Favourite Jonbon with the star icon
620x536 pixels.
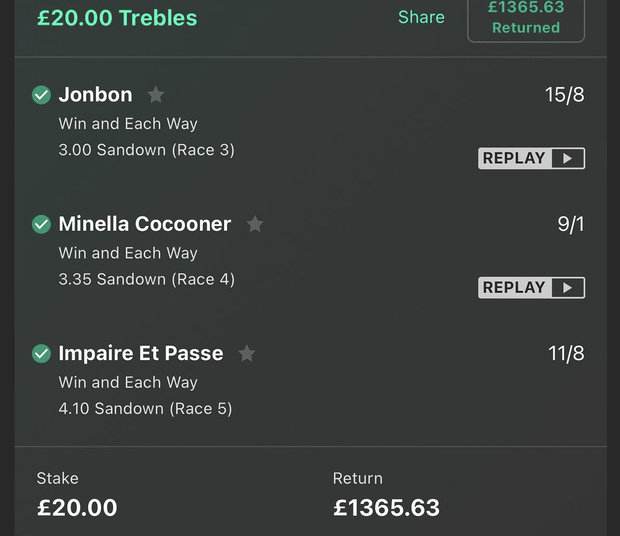tap(156, 95)
